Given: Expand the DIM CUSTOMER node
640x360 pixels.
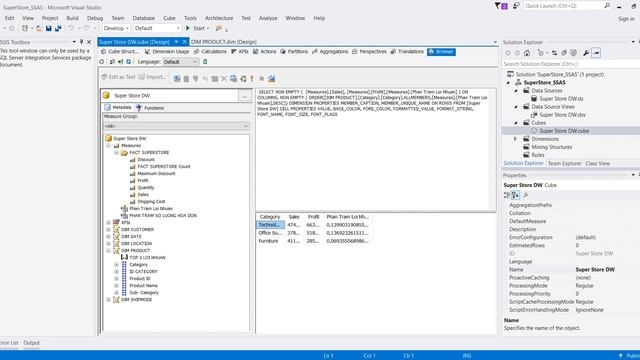Looking at the screenshot, I should click(x=109, y=229).
